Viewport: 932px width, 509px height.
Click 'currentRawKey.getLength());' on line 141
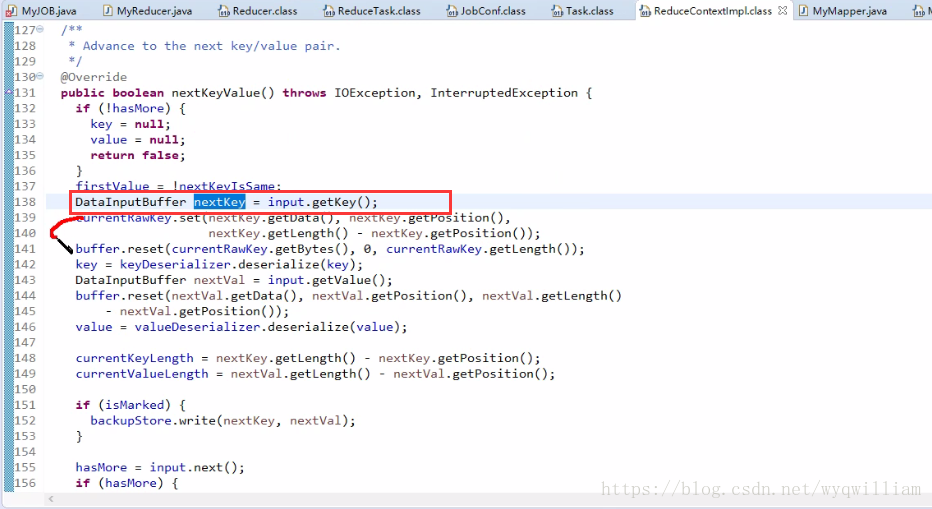[x=486, y=249]
